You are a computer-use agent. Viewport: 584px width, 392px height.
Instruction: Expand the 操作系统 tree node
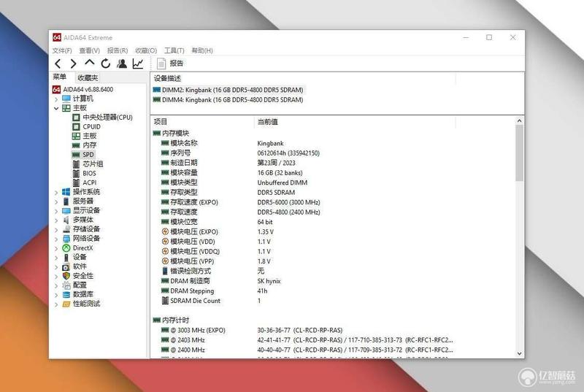56,193
